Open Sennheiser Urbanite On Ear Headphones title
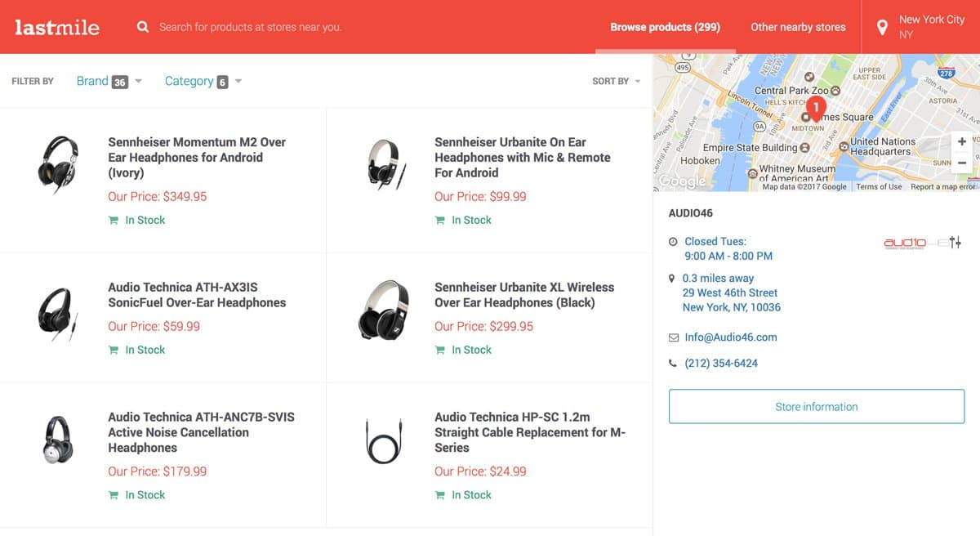980x536 pixels. point(523,157)
